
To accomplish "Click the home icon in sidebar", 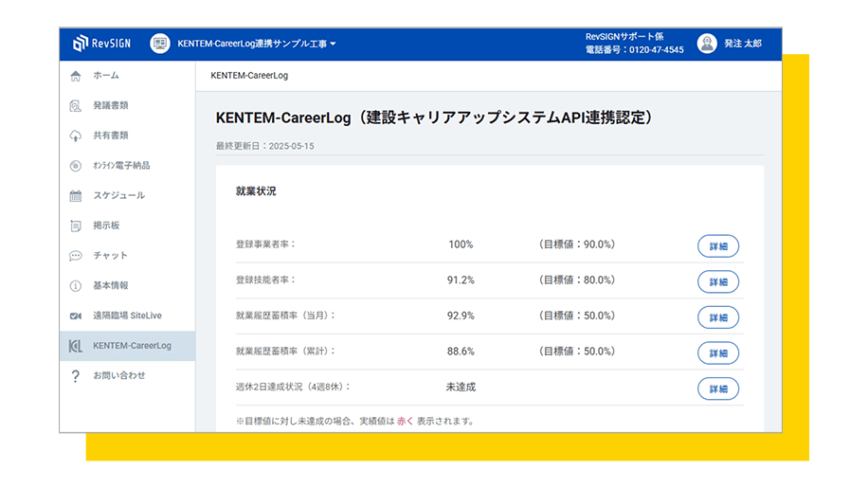I will pyautogui.click(x=76, y=76).
